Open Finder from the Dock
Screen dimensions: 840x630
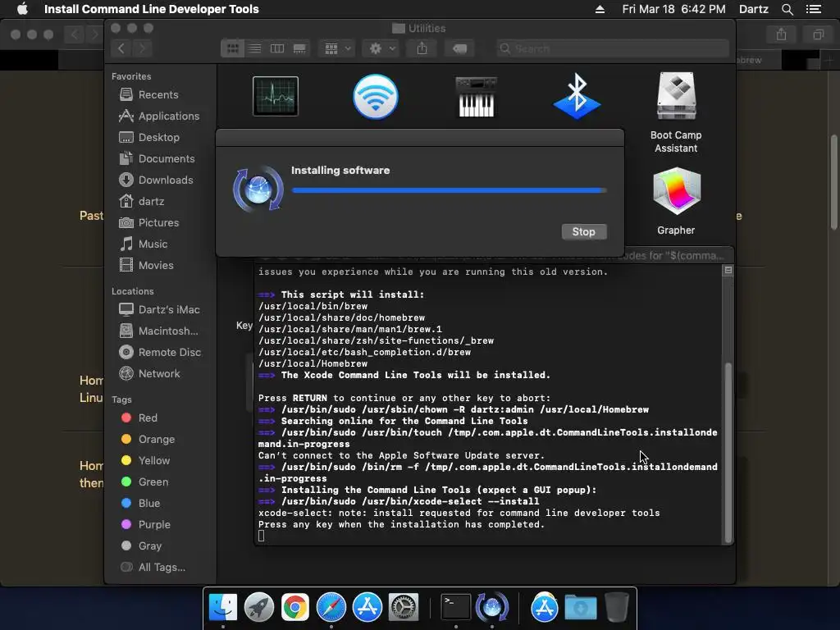[x=223, y=607]
